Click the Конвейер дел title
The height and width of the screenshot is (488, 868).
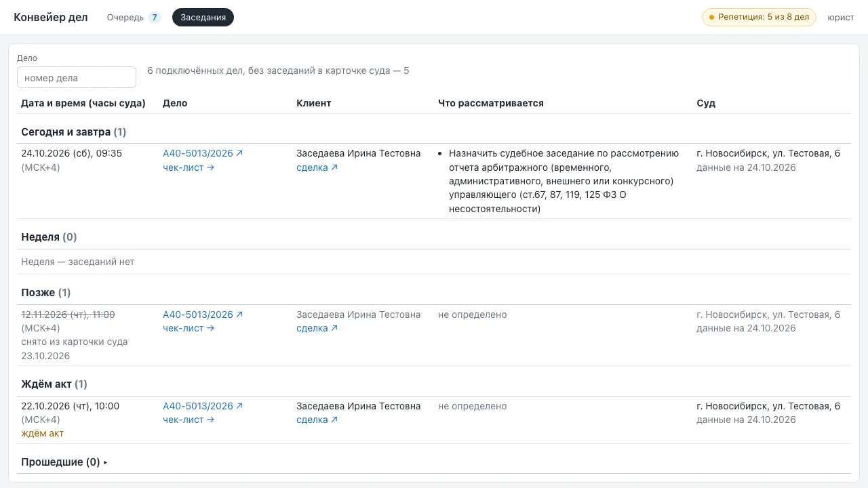pos(51,17)
